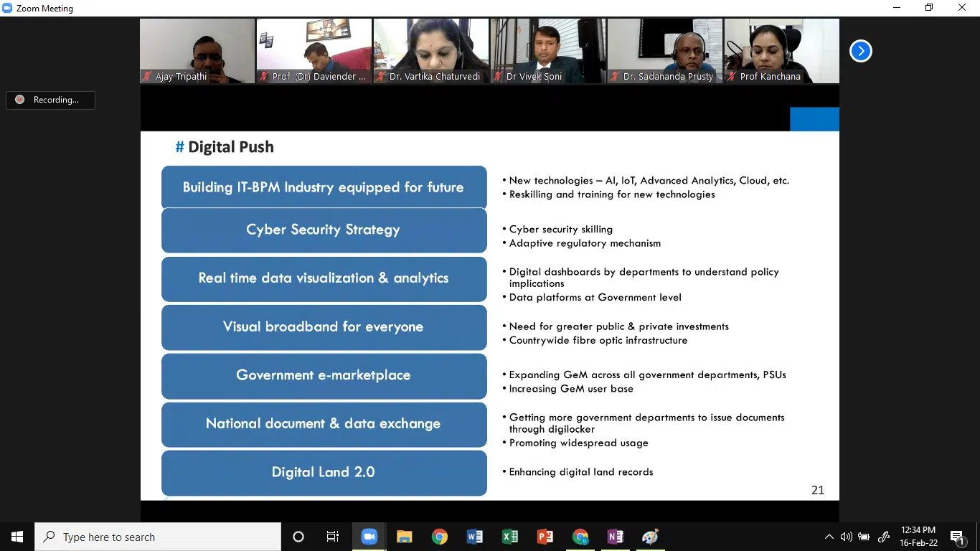Screen dimensions: 980x551
Task: Launch Microsoft Word from the taskbar
Action: tap(474, 537)
